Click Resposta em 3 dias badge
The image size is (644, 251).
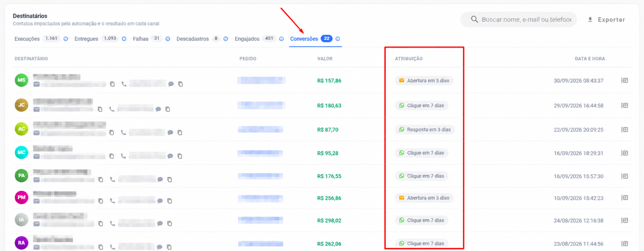click(x=425, y=130)
